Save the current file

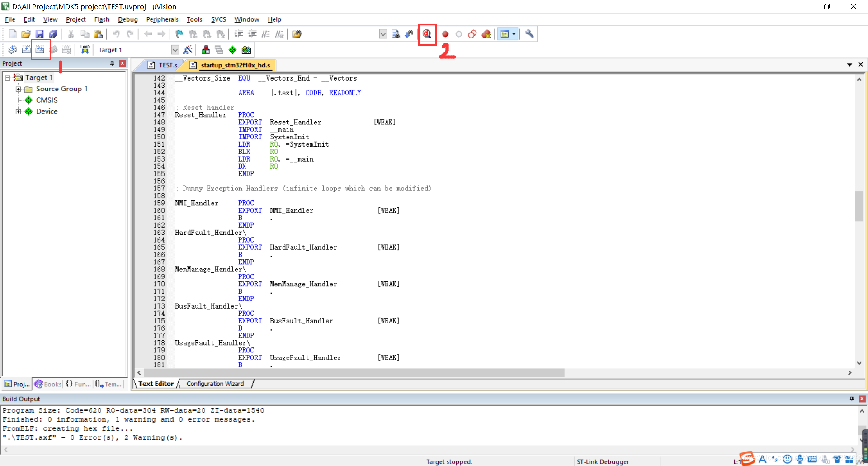[x=40, y=34]
